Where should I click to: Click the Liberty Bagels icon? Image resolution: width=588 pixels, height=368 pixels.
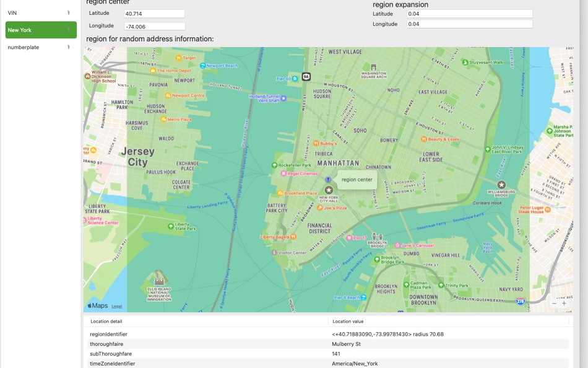click(x=293, y=237)
